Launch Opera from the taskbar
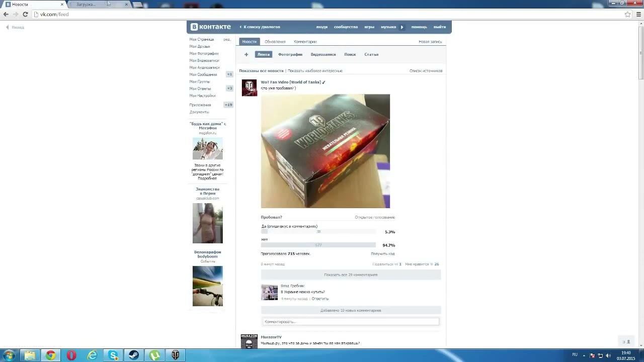This screenshot has width=644, height=362. 71,355
